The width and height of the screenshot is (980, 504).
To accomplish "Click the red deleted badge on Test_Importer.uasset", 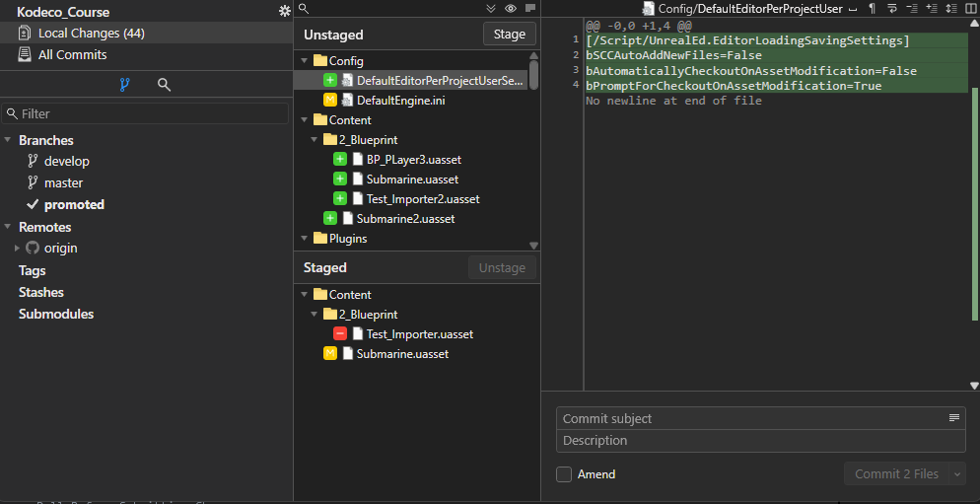I will tap(340, 334).
